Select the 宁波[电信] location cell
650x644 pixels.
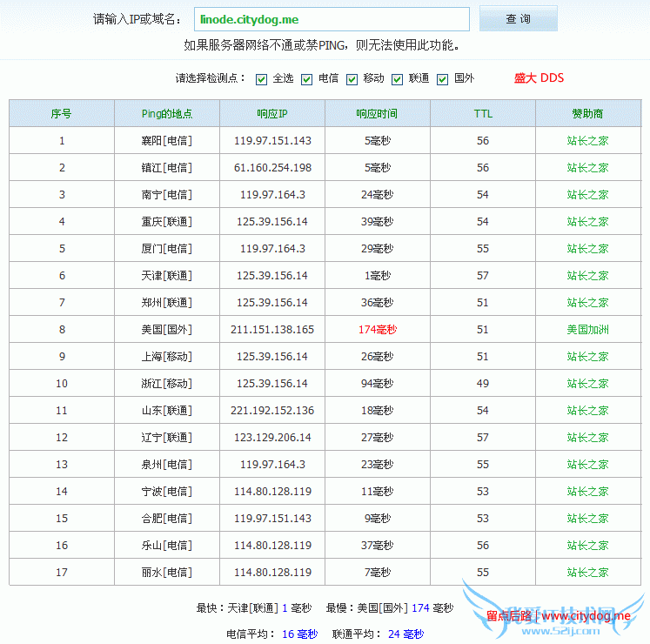pyautogui.click(x=167, y=491)
